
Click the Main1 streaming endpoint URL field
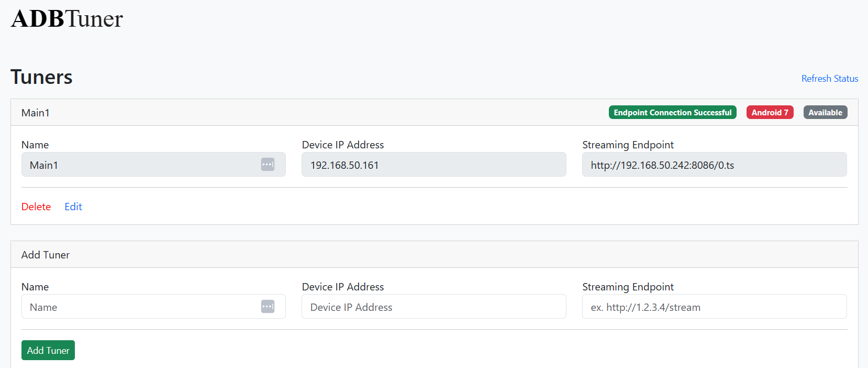[x=714, y=165]
